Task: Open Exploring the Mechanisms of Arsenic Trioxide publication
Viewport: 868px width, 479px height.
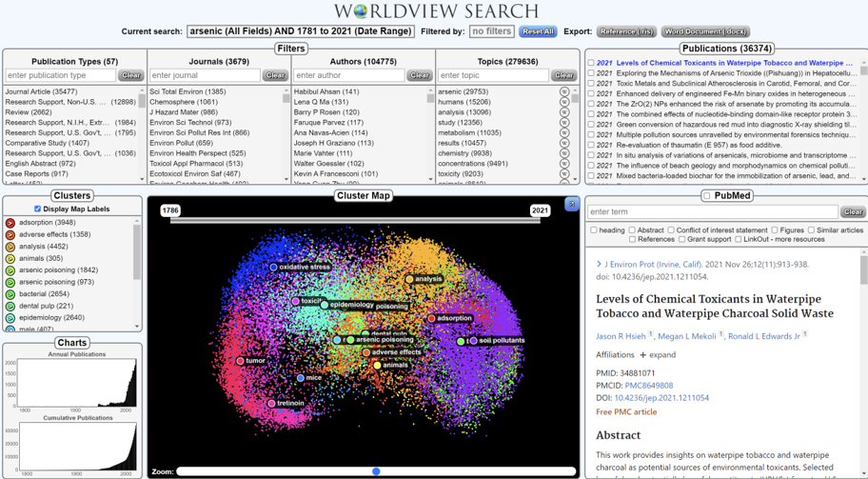Action: [739, 73]
